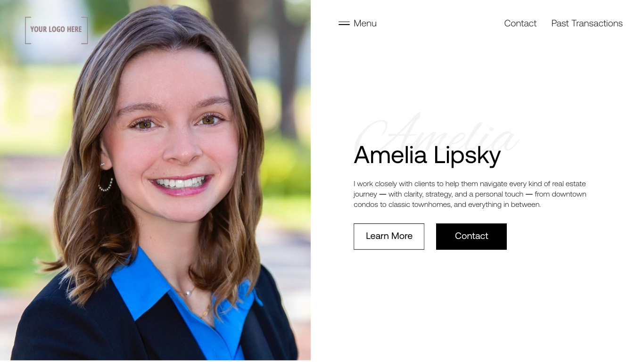
Task: Click the left bracket of the logo
Action: [28, 30]
